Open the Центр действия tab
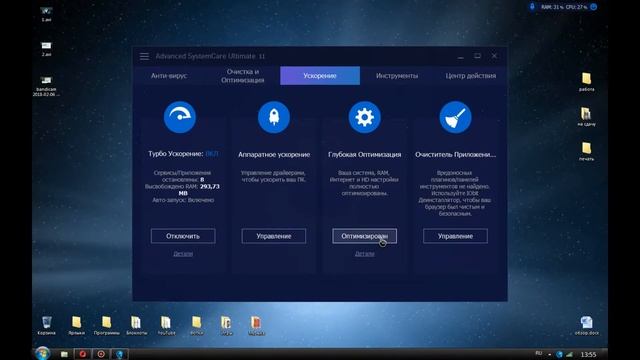The width and height of the screenshot is (640, 360). coord(471,76)
